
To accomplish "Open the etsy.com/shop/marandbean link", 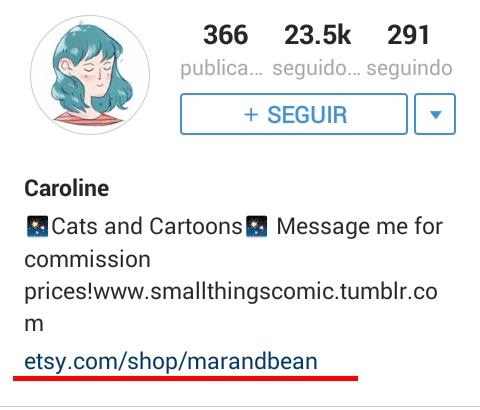I will click(171, 362).
